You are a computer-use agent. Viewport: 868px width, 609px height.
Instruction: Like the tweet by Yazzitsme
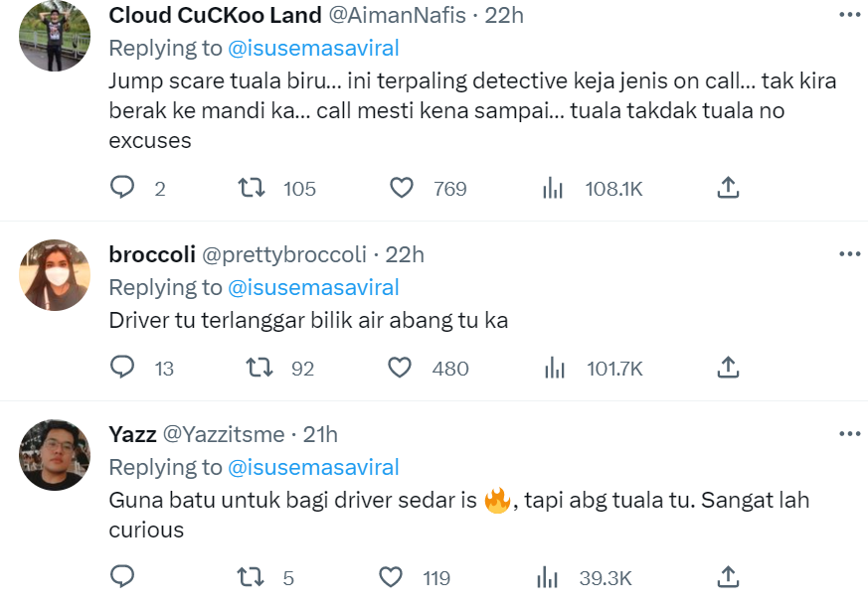pos(392,576)
